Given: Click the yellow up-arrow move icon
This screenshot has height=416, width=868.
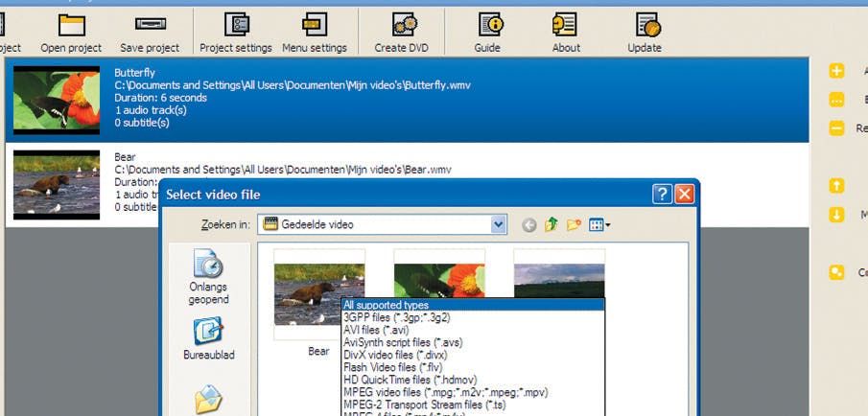Looking at the screenshot, I should (836, 186).
